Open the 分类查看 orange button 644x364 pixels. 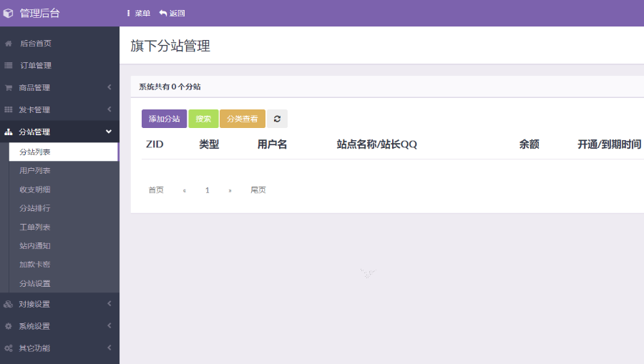tap(242, 119)
